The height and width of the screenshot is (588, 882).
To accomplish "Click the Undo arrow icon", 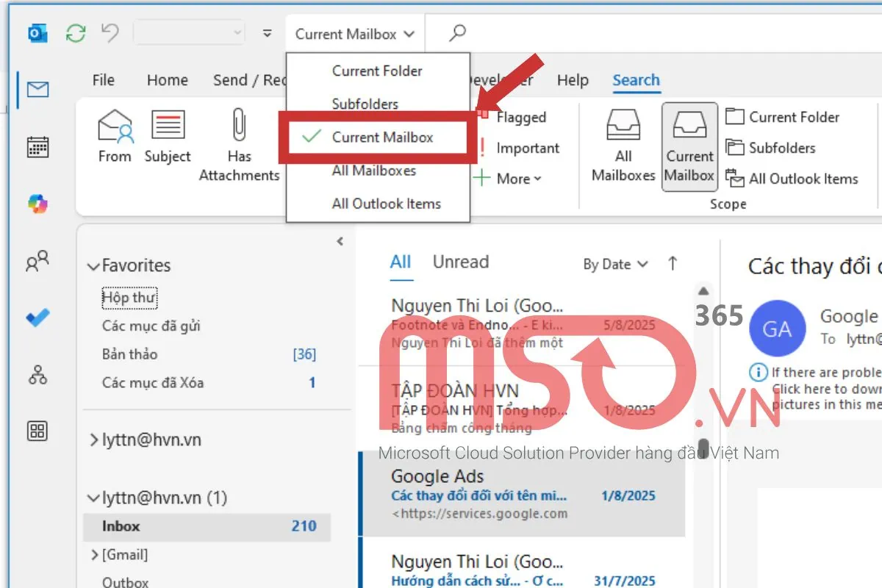I will pos(110,33).
